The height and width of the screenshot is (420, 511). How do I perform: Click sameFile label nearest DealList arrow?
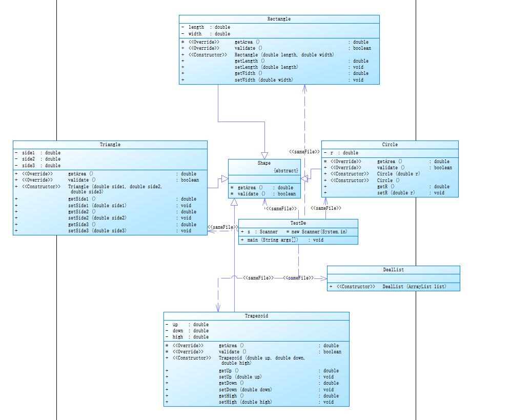(x=298, y=278)
